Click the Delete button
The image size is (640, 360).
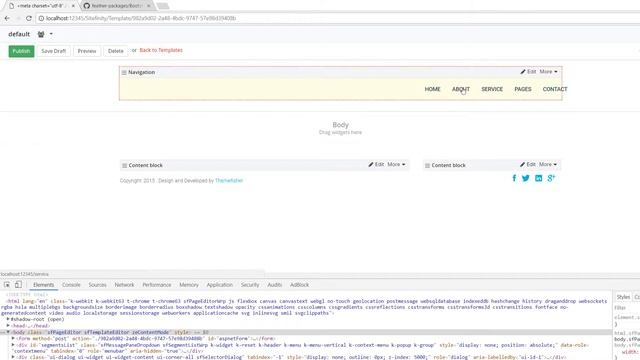pyautogui.click(x=116, y=51)
